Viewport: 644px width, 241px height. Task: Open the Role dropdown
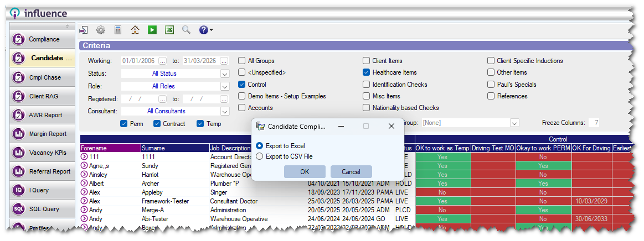(225, 86)
